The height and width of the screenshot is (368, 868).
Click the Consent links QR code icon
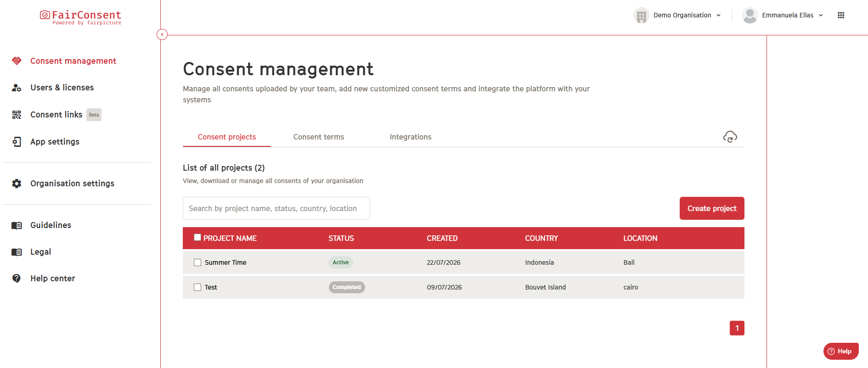click(17, 115)
